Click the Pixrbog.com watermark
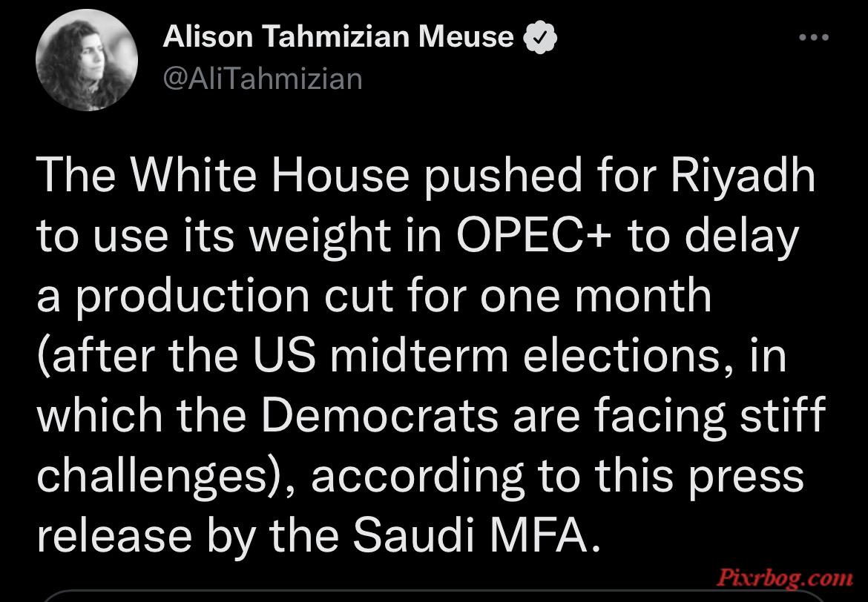 [x=784, y=578]
